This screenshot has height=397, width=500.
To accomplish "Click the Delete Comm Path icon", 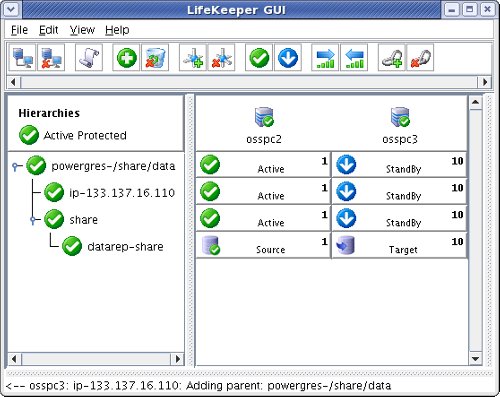I will coord(221,58).
